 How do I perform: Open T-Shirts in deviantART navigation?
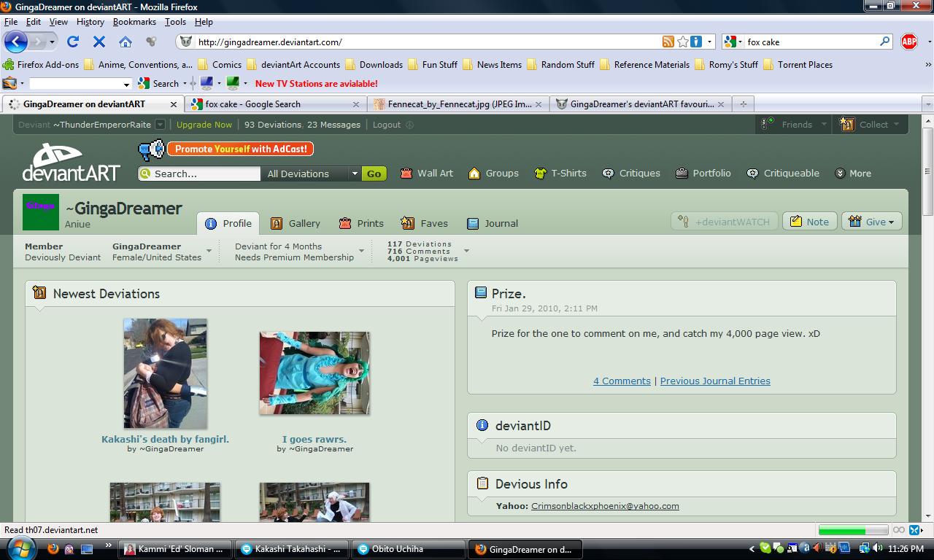pos(560,173)
